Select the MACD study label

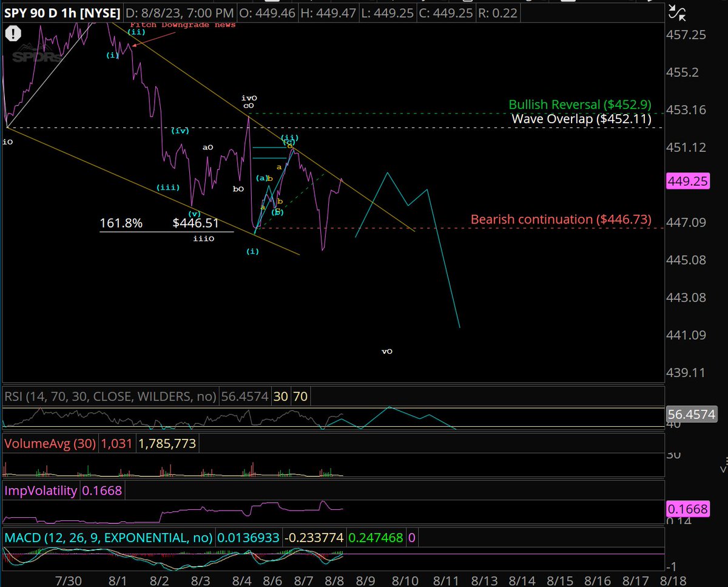click(x=109, y=538)
